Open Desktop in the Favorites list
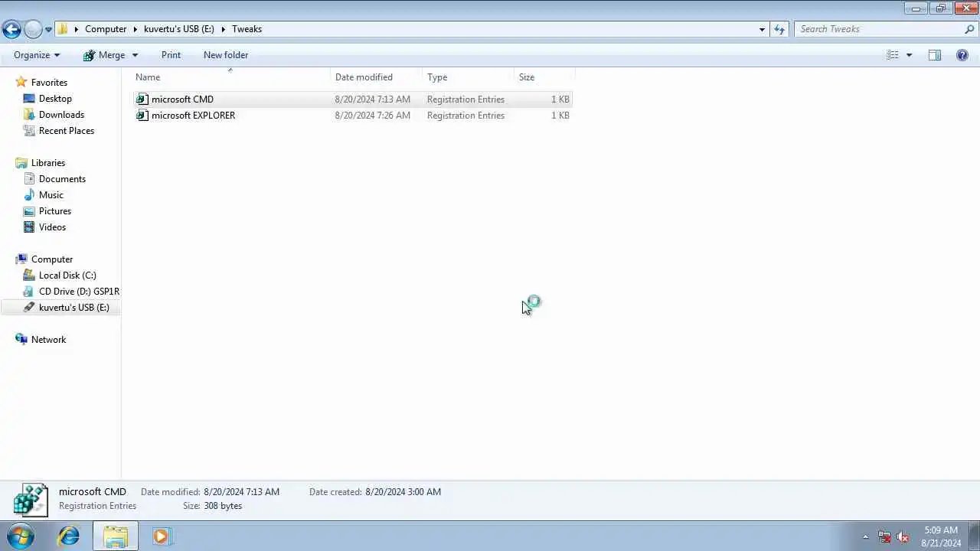The height and width of the screenshot is (551, 980). 55,99
